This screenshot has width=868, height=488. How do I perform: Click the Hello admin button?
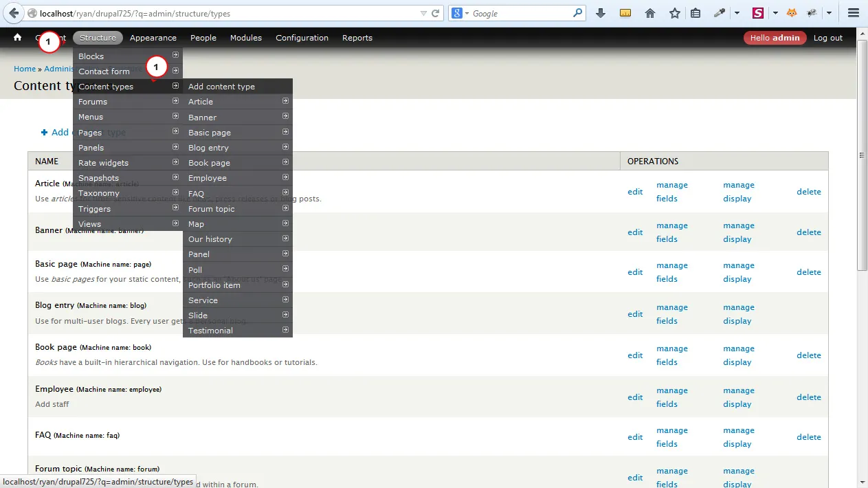[775, 38]
